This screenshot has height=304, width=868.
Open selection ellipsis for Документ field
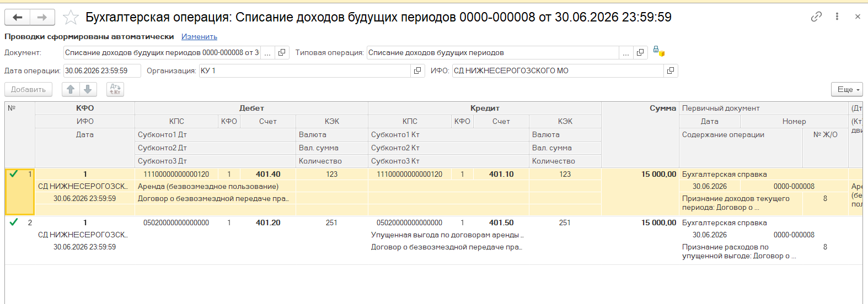click(267, 53)
